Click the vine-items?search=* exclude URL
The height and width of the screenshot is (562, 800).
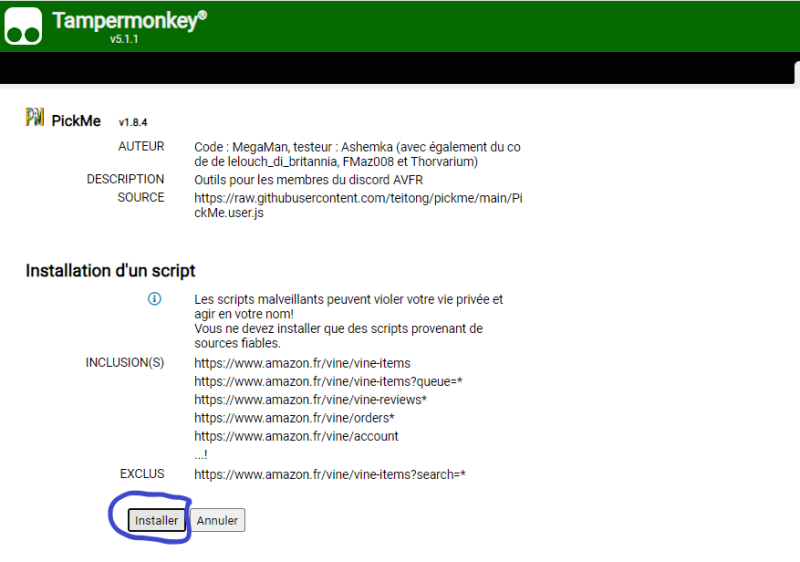[330, 475]
